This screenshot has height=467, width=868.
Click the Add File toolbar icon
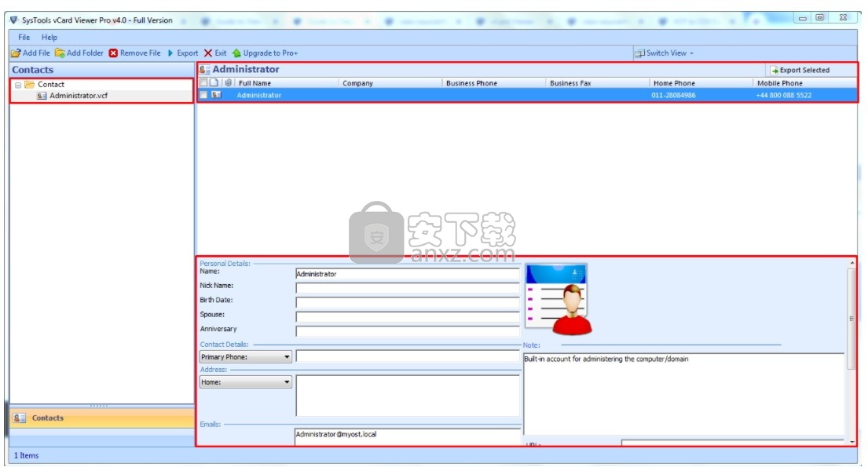click(x=16, y=53)
